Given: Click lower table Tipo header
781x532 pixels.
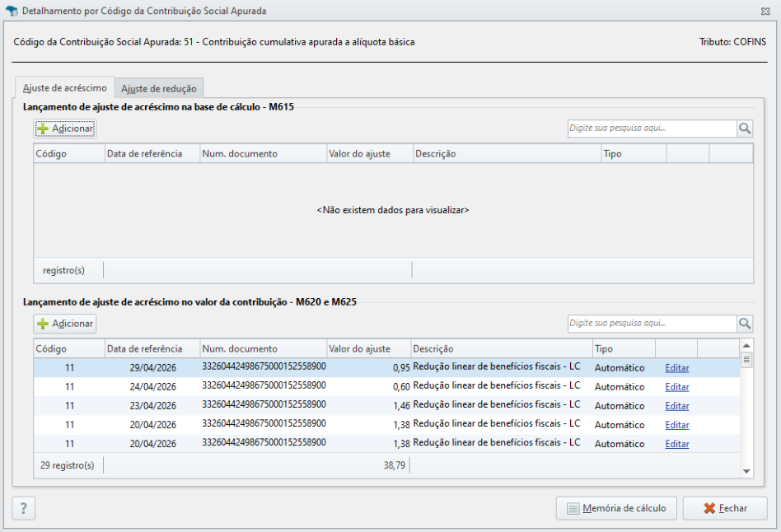Looking at the screenshot, I should pyautogui.click(x=624, y=348).
